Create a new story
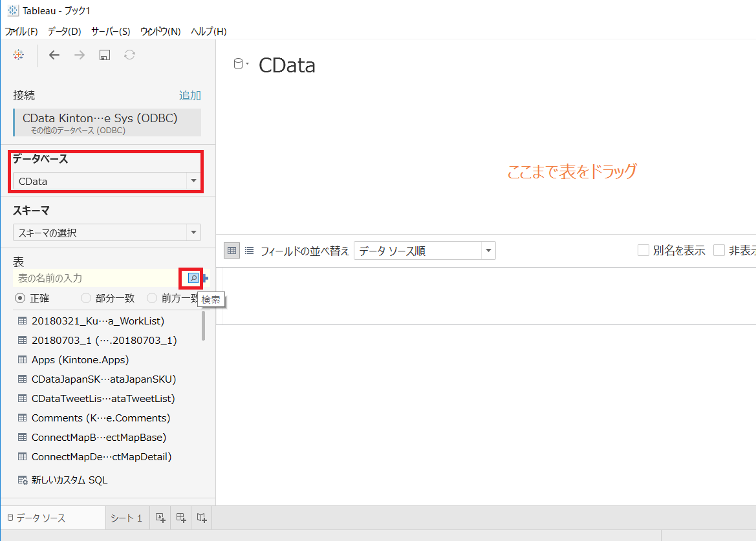 pos(202,517)
